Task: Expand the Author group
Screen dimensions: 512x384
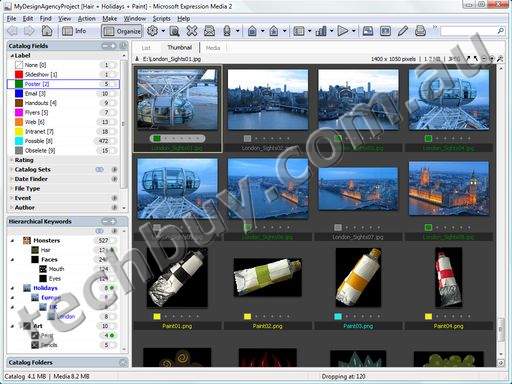Action: coord(12,208)
